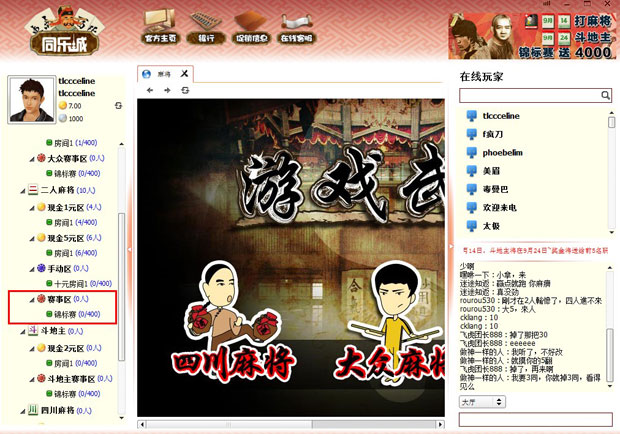The image size is (620, 434).
Task: Open the 银行 bank abacus icon
Action: pos(206,27)
